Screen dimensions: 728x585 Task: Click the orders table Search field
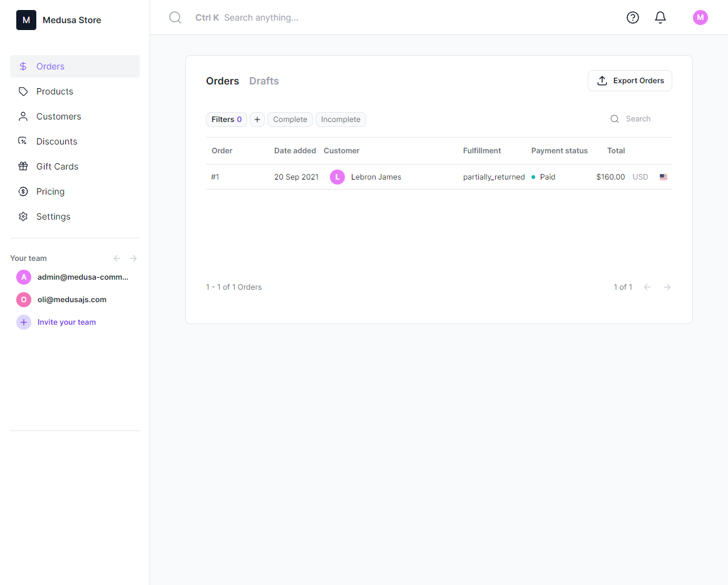tap(638, 119)
